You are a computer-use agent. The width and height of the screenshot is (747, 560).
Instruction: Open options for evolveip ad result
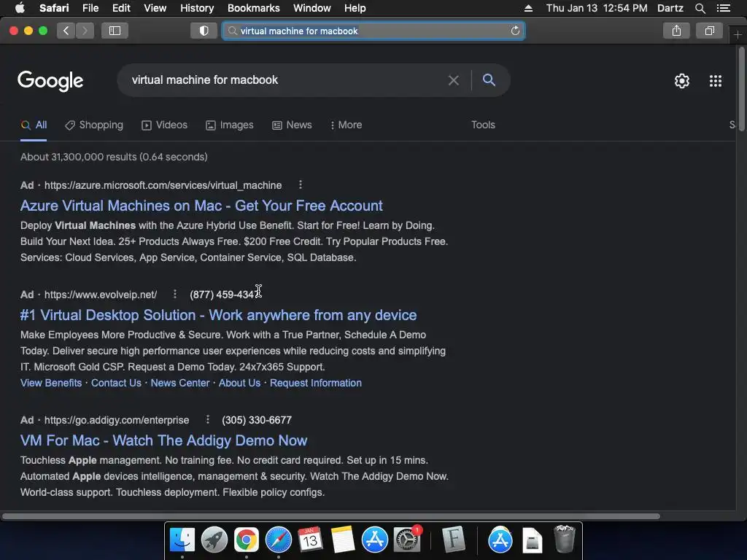pyautogui.click(x=175, y=295)
